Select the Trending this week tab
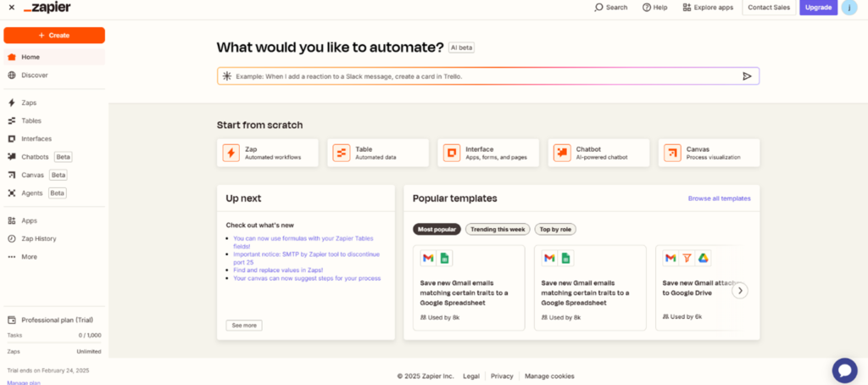The height and width of the screenshot is (385, 868). tap(498, 229)
